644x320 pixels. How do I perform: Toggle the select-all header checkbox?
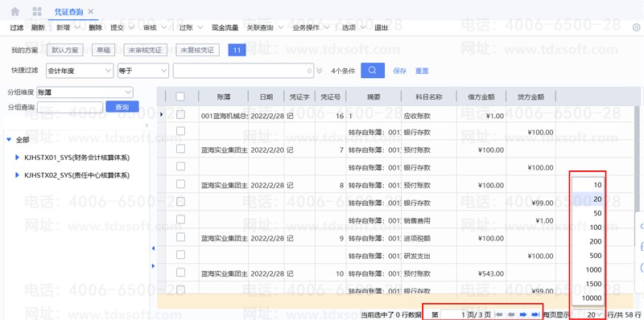[180, 96]
